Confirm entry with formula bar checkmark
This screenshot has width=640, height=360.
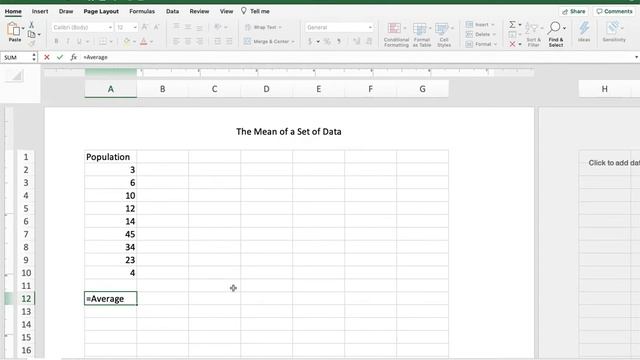pos(60,57)
